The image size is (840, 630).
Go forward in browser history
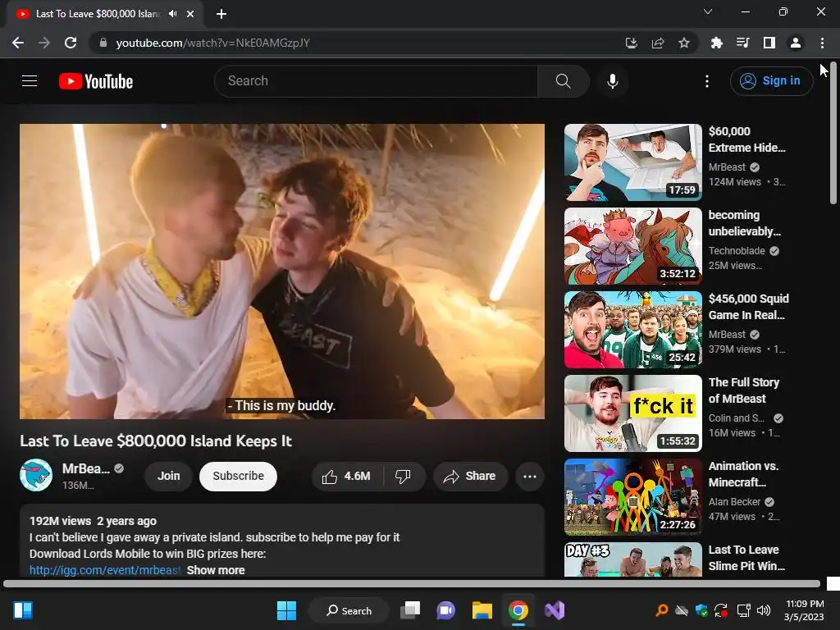point(44,43)
